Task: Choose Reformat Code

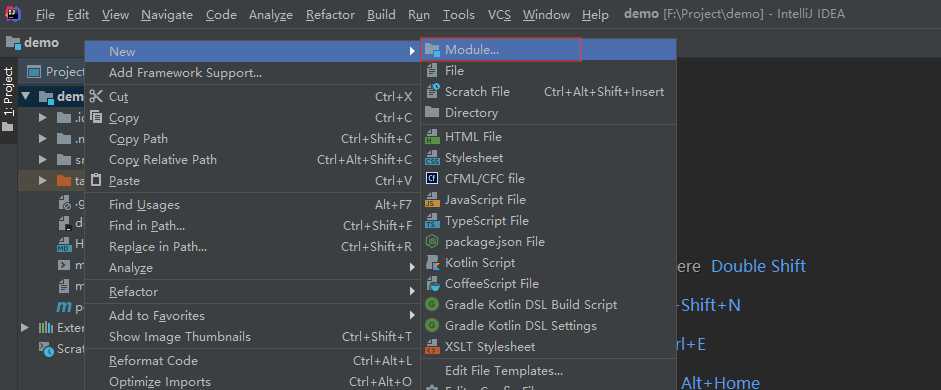Action: point(252,361)
